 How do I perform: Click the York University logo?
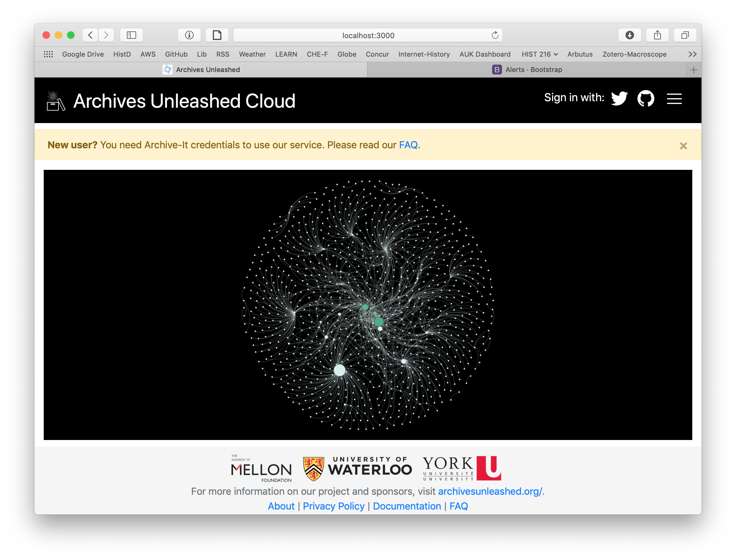462,468
